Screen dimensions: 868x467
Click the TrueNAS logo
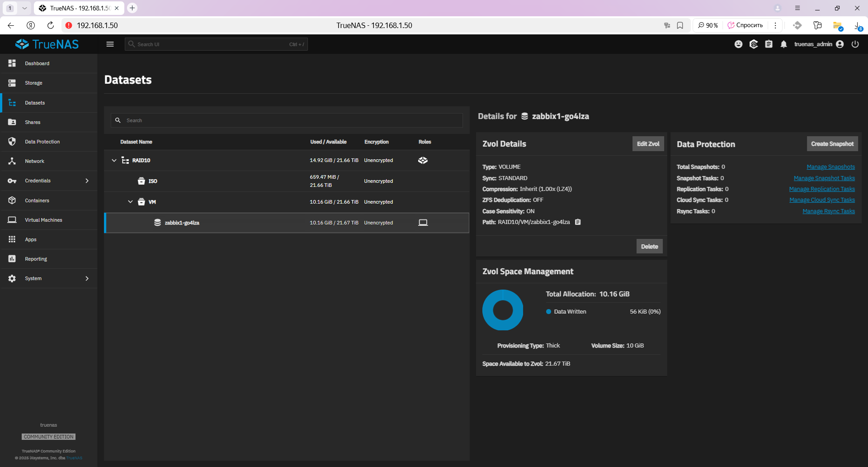point(47,44)
